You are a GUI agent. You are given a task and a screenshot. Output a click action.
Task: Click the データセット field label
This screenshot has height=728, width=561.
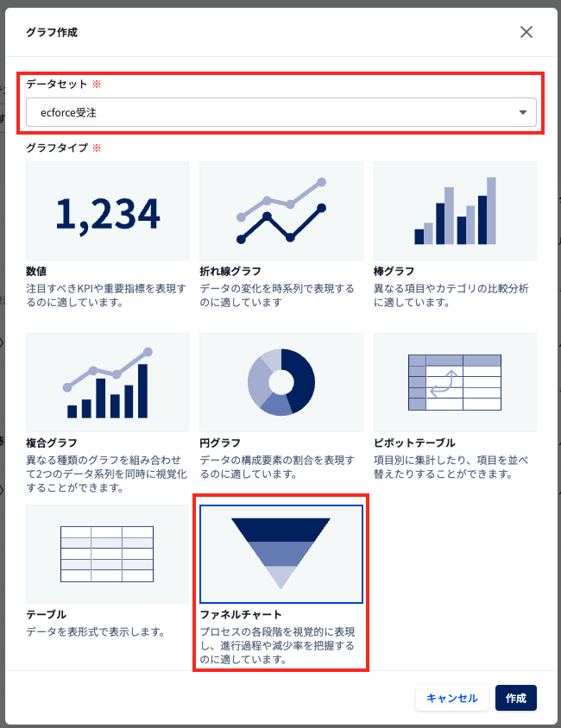tap(57, 84)
